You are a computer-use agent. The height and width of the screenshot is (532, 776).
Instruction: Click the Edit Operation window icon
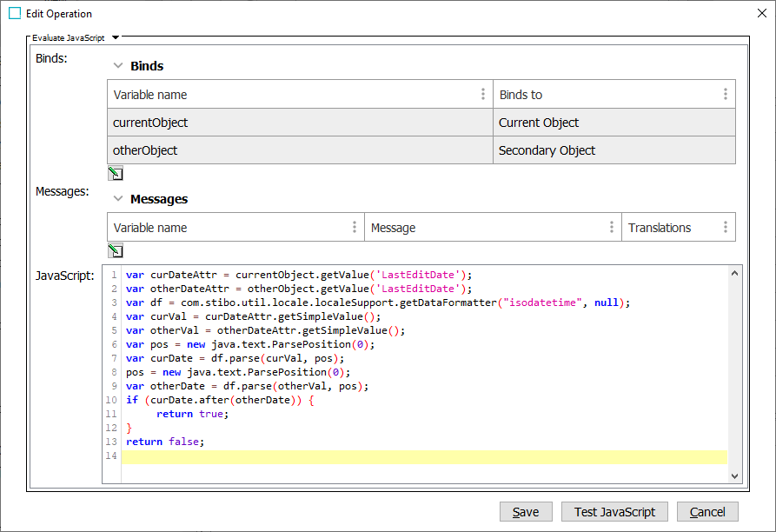tap(15, 14)
